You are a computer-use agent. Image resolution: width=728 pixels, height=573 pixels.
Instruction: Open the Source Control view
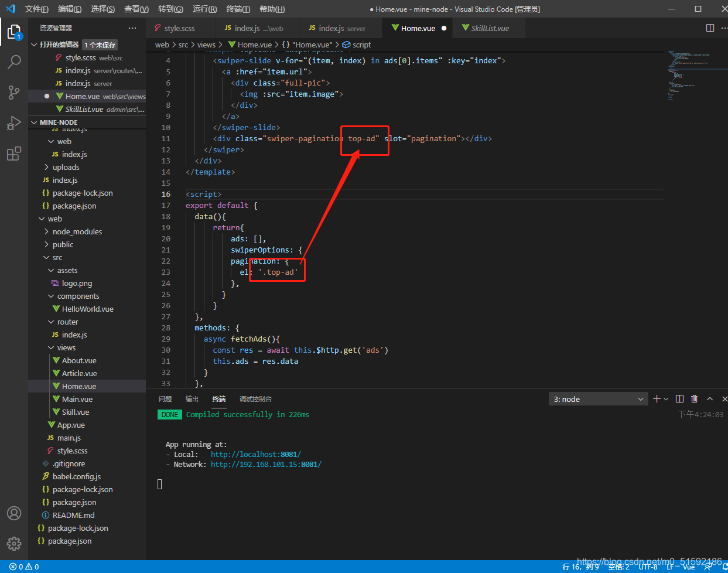15,92
